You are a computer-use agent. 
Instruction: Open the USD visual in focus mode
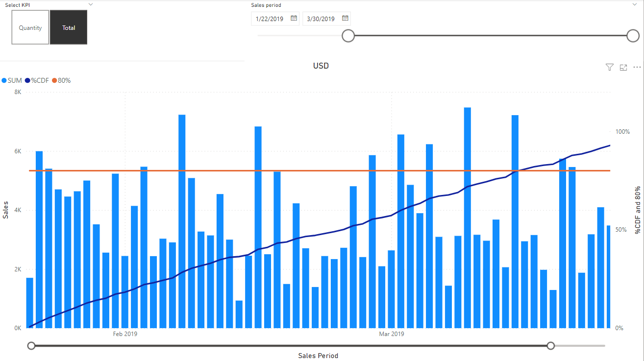pos(623,67)
